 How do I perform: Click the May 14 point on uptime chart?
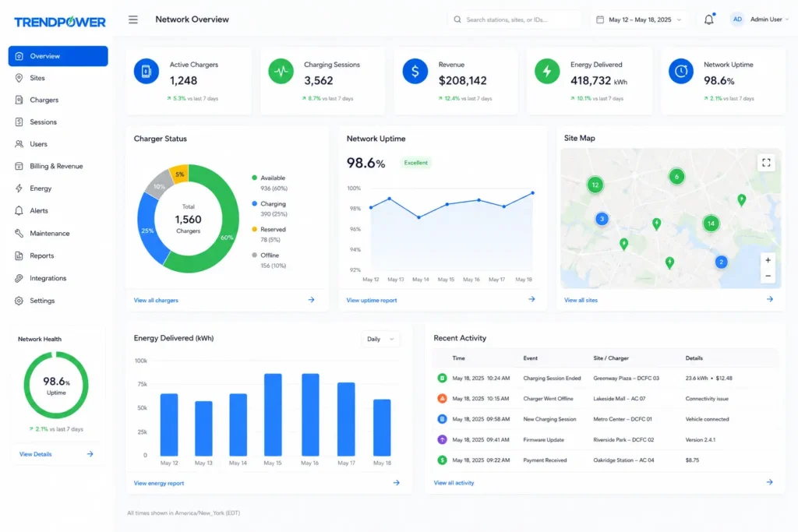(418, 217)
